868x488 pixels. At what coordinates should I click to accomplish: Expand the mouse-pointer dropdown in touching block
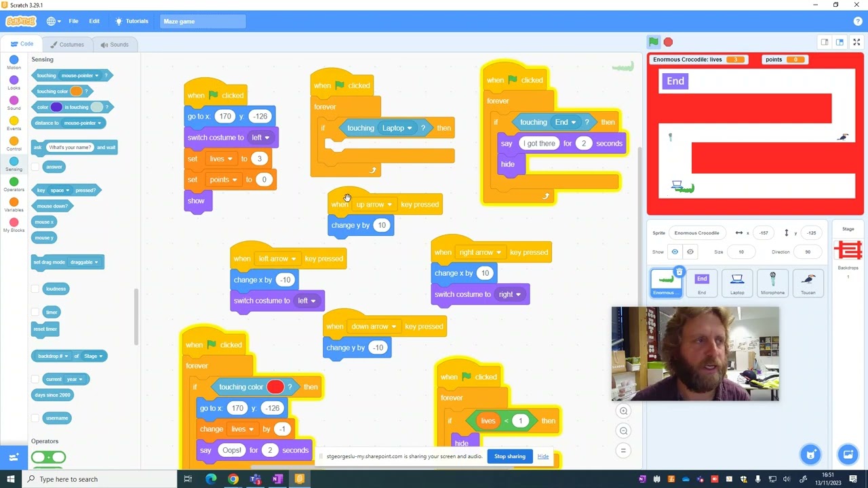tap(79, 75)
